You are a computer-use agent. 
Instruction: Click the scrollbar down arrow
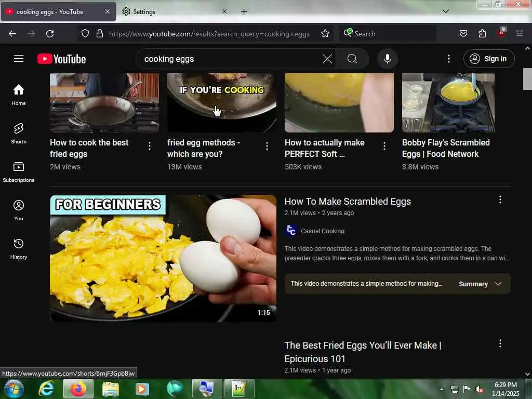coord(528,374)
